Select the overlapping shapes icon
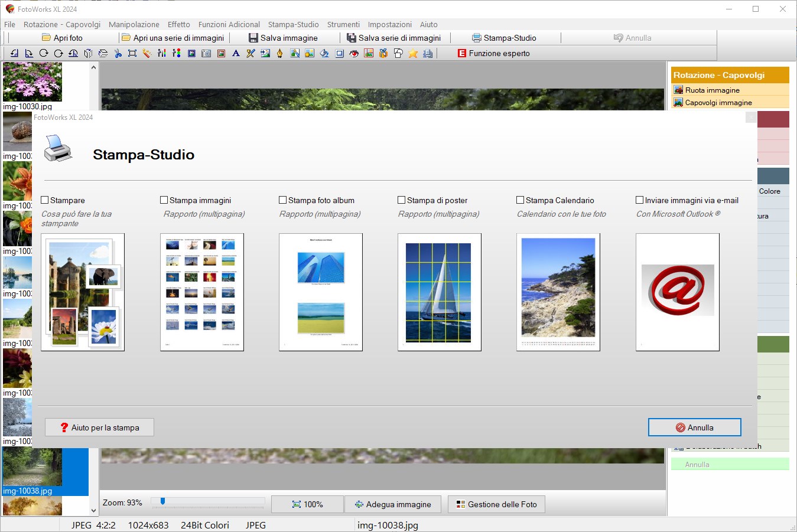The height and width of the screenshot is (532, 797). click(x=398, y=53)
